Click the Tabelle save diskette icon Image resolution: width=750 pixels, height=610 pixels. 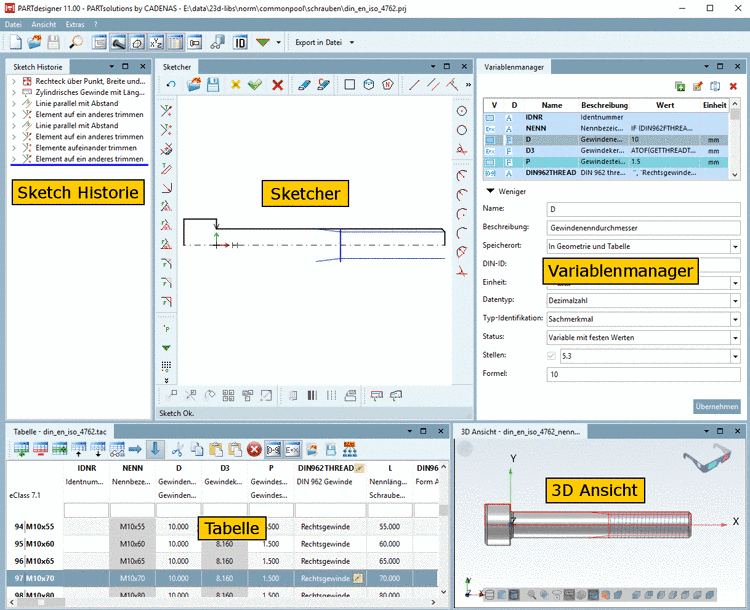pos(331,449)
